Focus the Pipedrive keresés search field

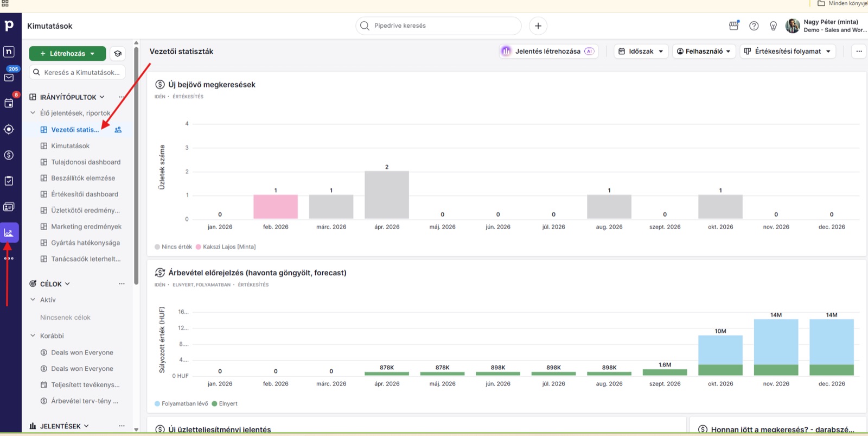(x=438, y=26)
